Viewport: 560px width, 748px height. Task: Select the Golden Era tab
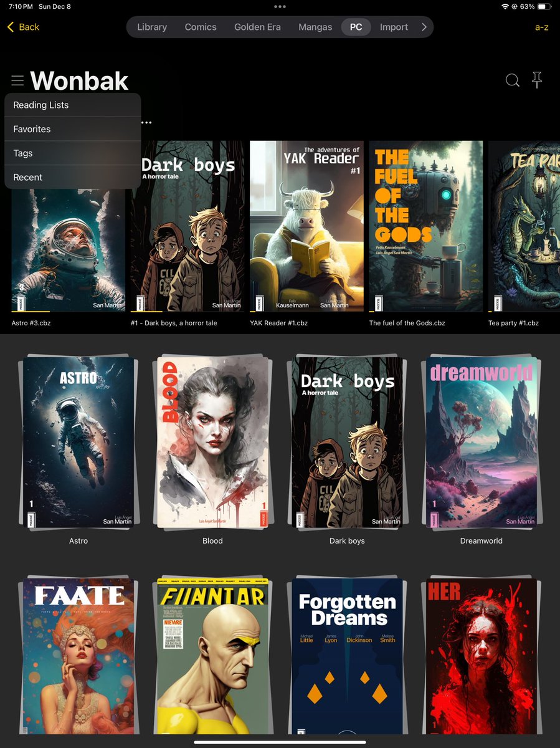click(x=257, y=27)
